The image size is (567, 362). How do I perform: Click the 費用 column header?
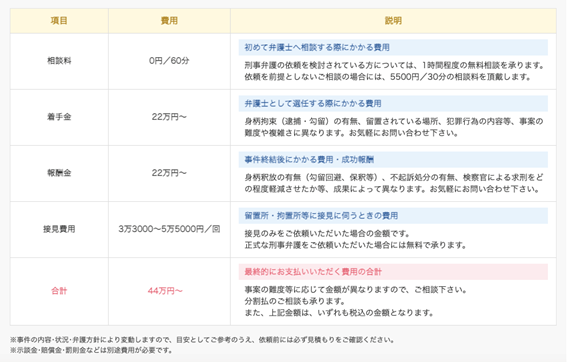pos(169,21)
